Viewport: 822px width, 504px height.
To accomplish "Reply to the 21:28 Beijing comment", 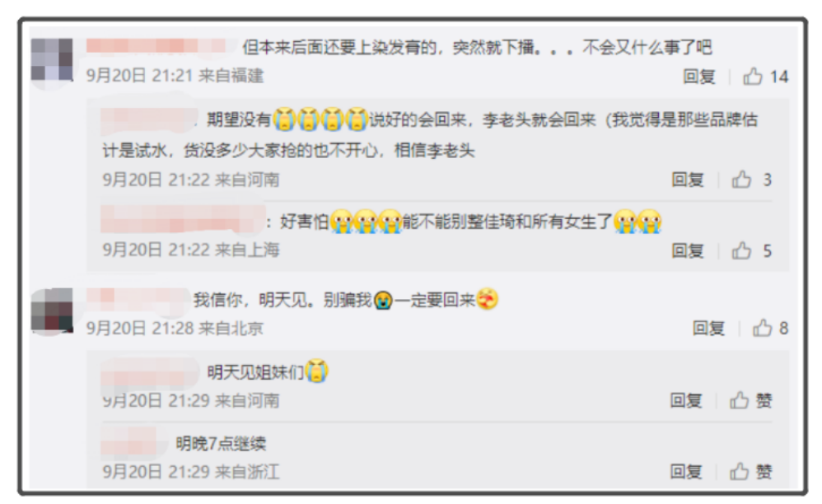I will [x=709, y=328].
